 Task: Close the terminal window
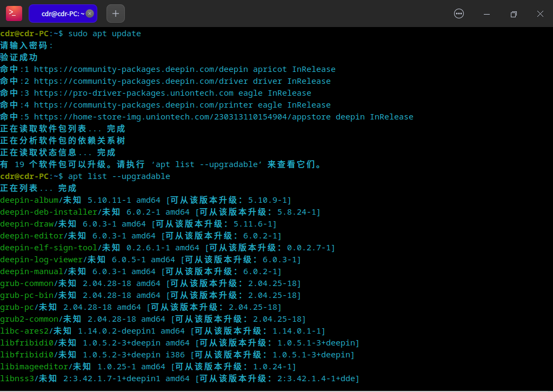541,14
